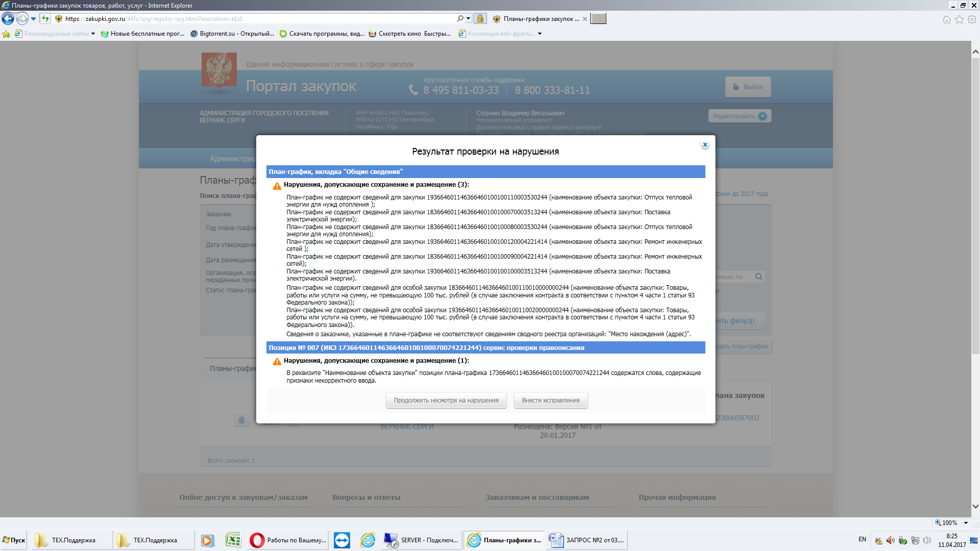Click the security lock icon in address bar
Viewport: 980px width, 551px height.
coord(480,19)
